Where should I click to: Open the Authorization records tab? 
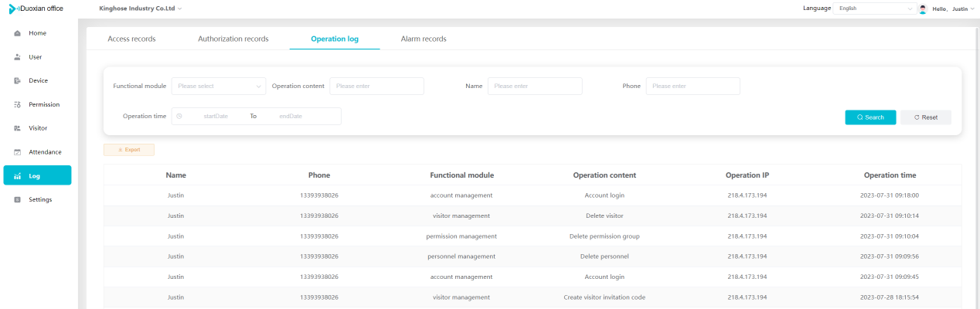233,39
